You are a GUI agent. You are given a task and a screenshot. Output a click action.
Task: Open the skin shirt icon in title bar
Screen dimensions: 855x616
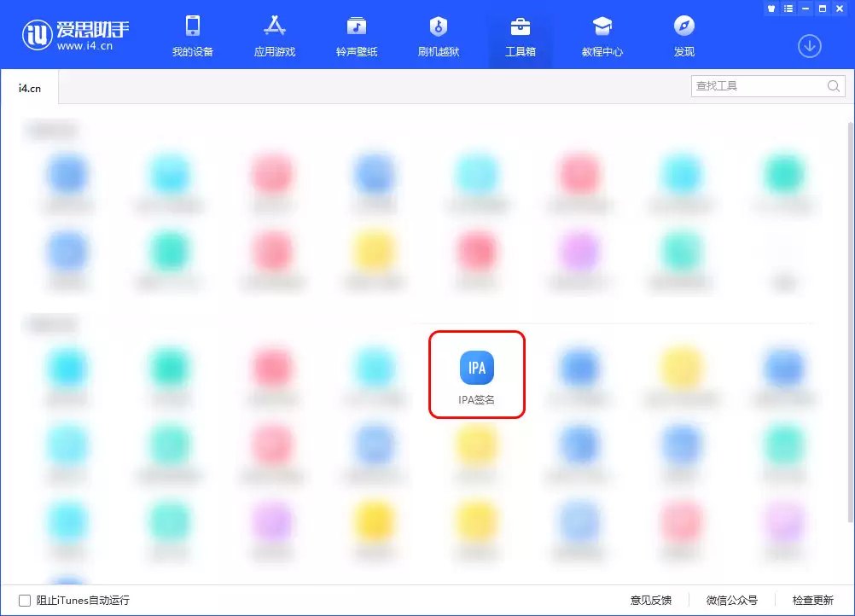(x=771, y=9)
